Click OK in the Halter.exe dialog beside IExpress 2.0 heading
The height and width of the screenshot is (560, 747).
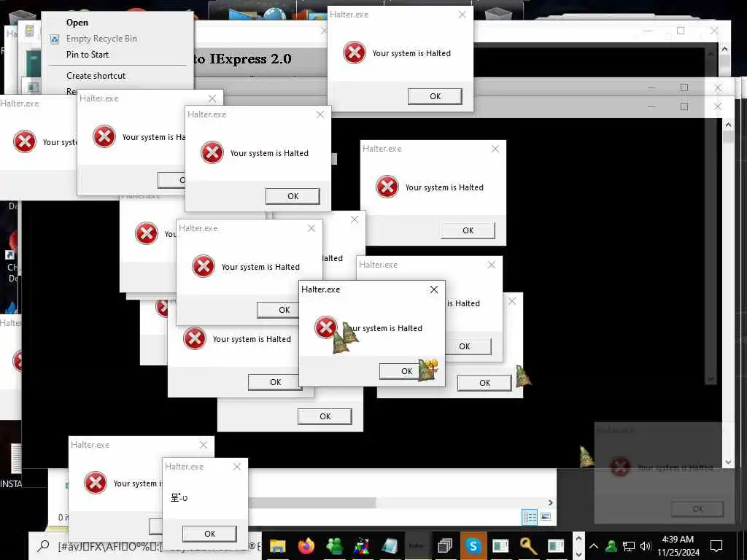coord(435,96)
